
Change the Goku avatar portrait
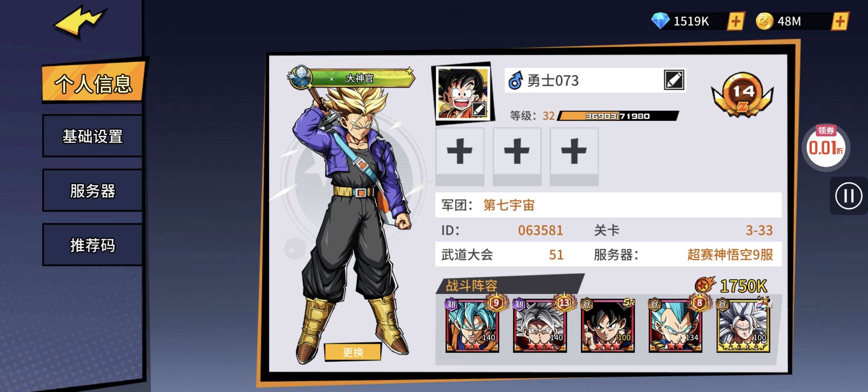pyautogui.click(x=463, y=93)
